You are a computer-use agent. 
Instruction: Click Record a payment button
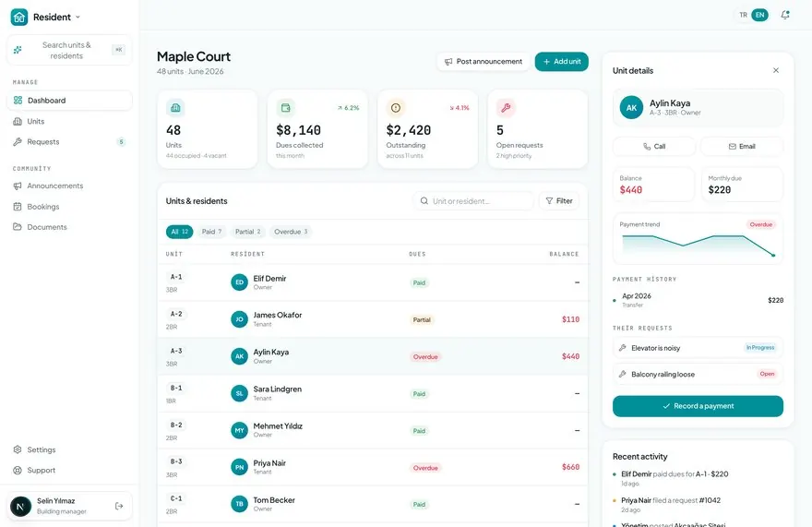698,406
